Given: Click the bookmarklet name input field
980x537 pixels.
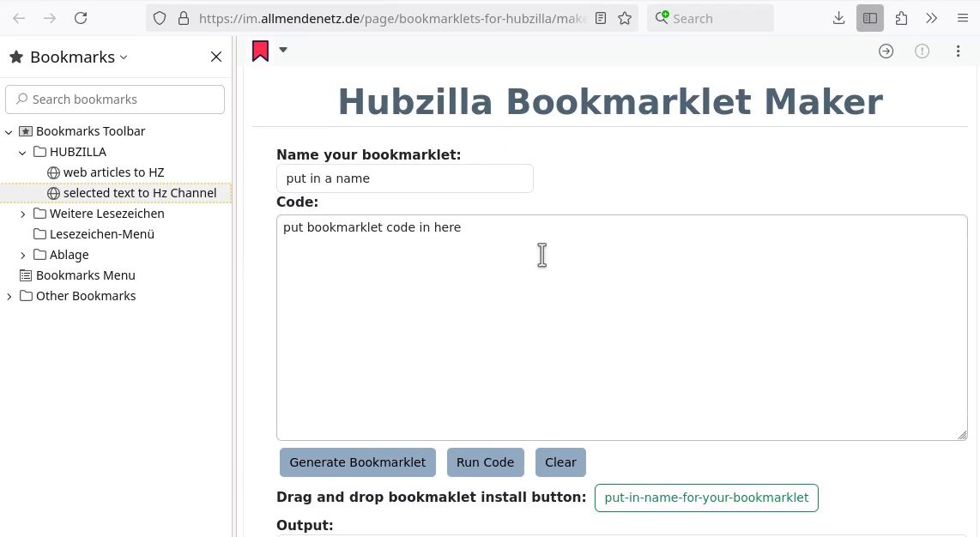Looking at the screenshot, I should (x=404, y=178).
